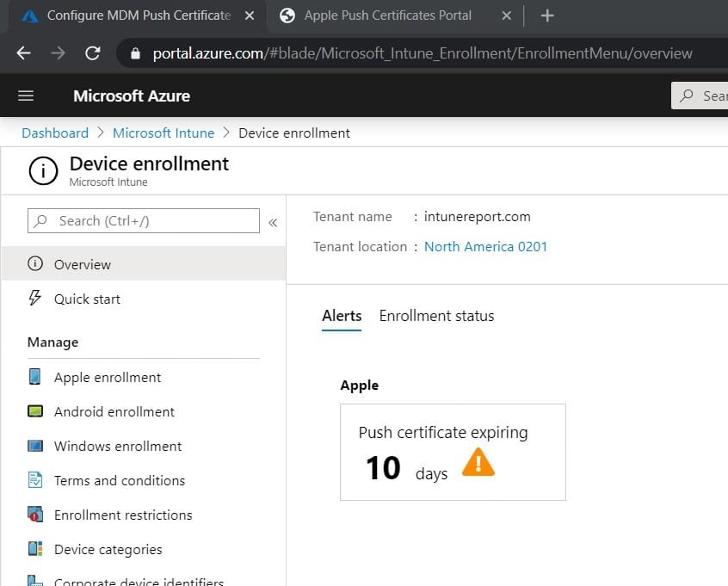Open Enrollment restrictions
Screen dimensions: 728x586
pyautogui.click(x=144, y=515)
